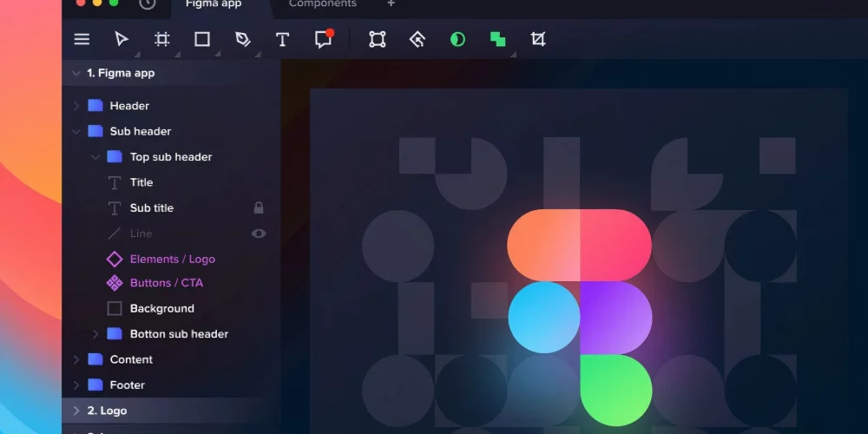Click the Create component icon
The height and width of the screenshot is (434, 868).
(418, 39)
